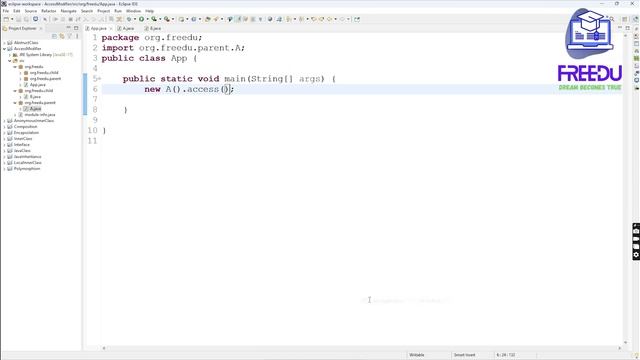The height and width of the screenshot is (360, 640).
Task: Open Project Explorer filter icon
Action: click(69, 36)
